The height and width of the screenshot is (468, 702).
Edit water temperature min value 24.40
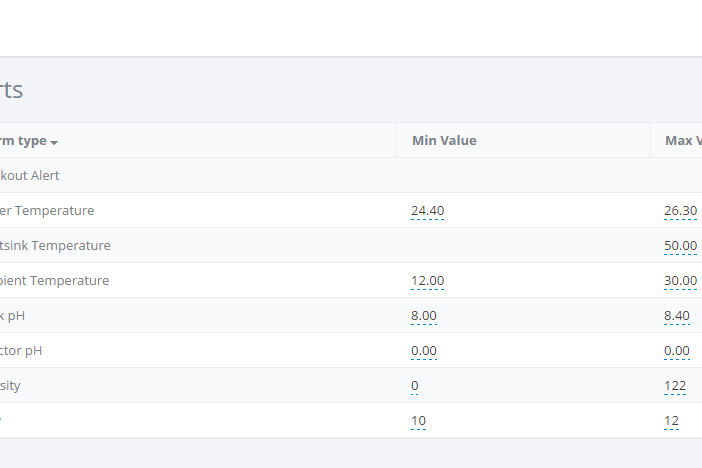[428, 210]
